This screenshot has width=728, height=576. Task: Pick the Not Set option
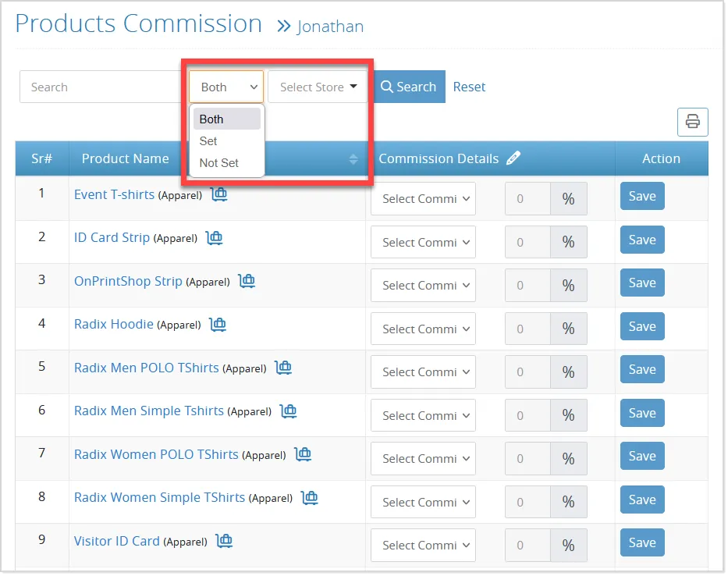227,162
